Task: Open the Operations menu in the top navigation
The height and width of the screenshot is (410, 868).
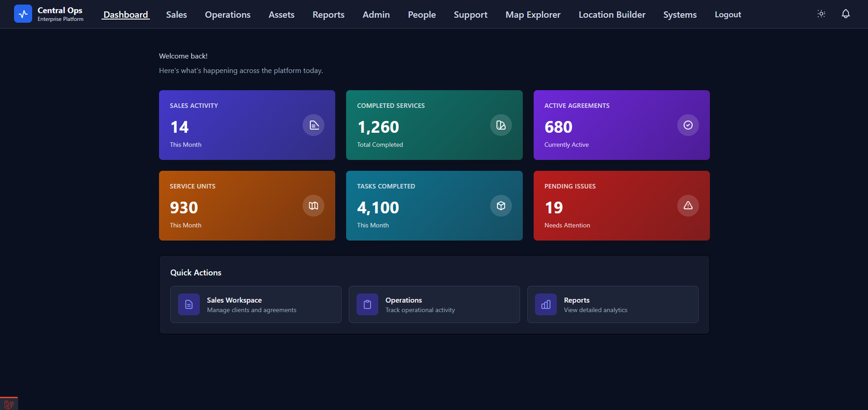Action: point(228,15)
